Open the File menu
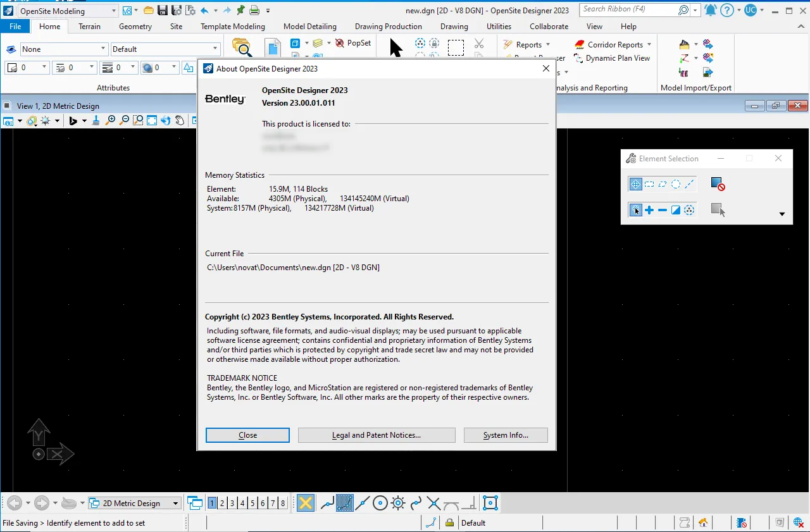The image size is (810, 532). (x=15, y=27)
